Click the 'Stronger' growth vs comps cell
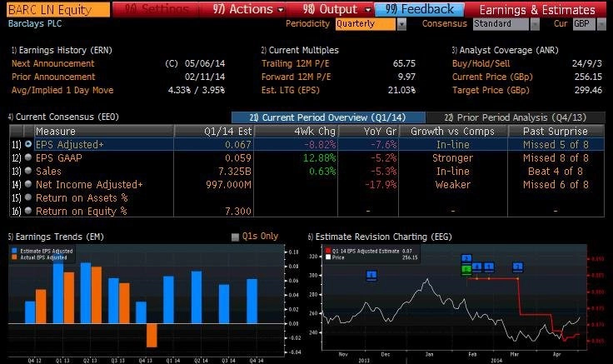The height and width of the screenshot is (364, 613). click(453, 158)
